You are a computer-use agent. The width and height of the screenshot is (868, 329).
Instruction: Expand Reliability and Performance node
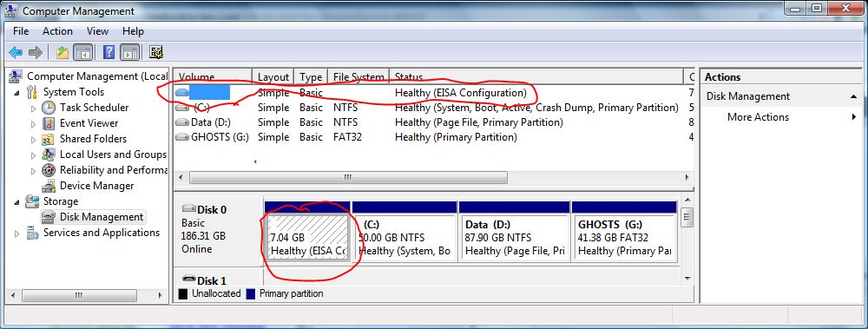33,171
